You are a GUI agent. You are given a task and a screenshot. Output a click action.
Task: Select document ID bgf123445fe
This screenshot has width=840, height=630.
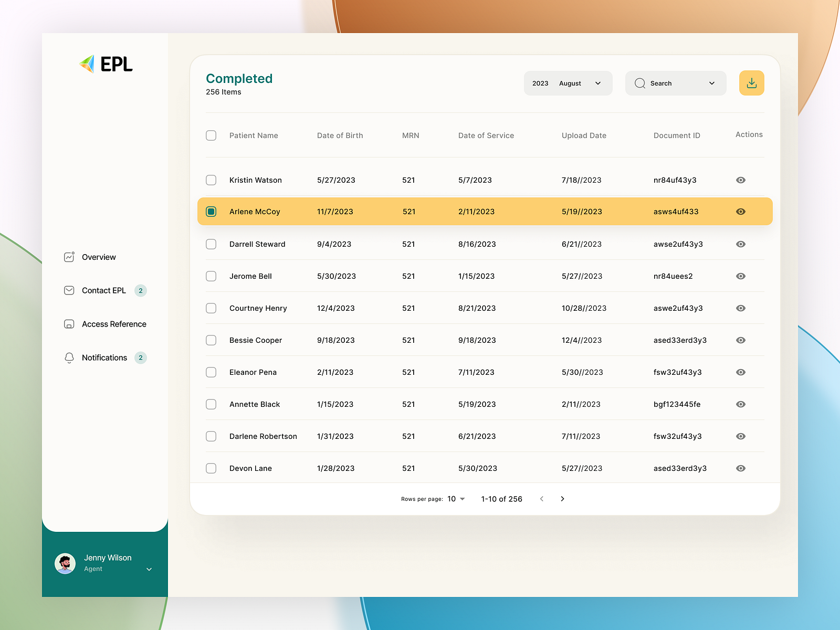point(677,404)
